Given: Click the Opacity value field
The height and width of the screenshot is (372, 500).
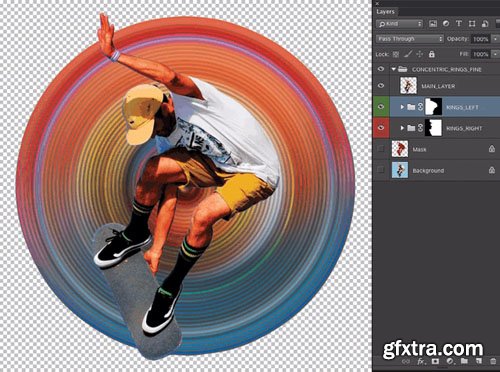Looking at the screenshot, I should [481, 39].
